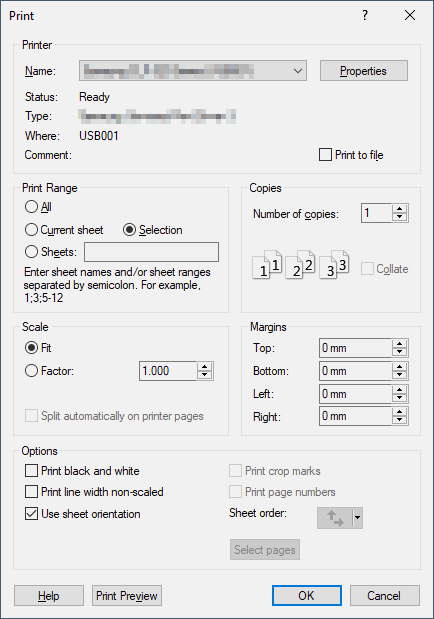Increase the Left margin spinner
The image size is (434, 619).
click(x=400, y=390)
